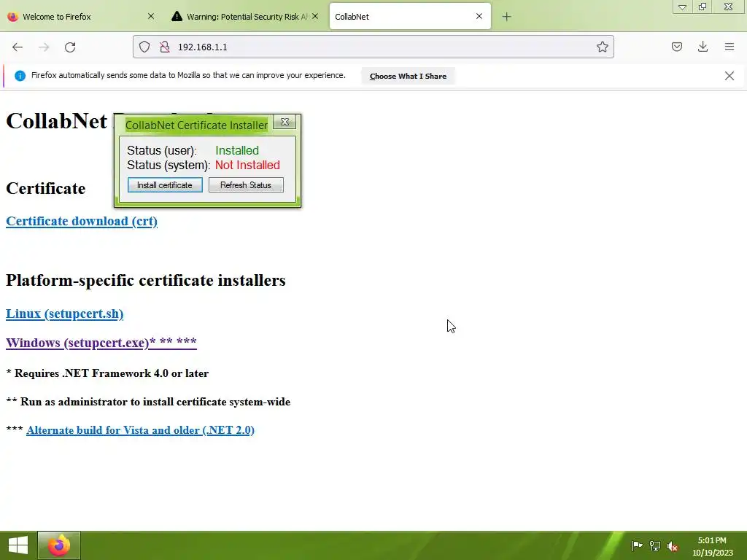Dismiss the Mozilla data notification bar

pos(729,76)
